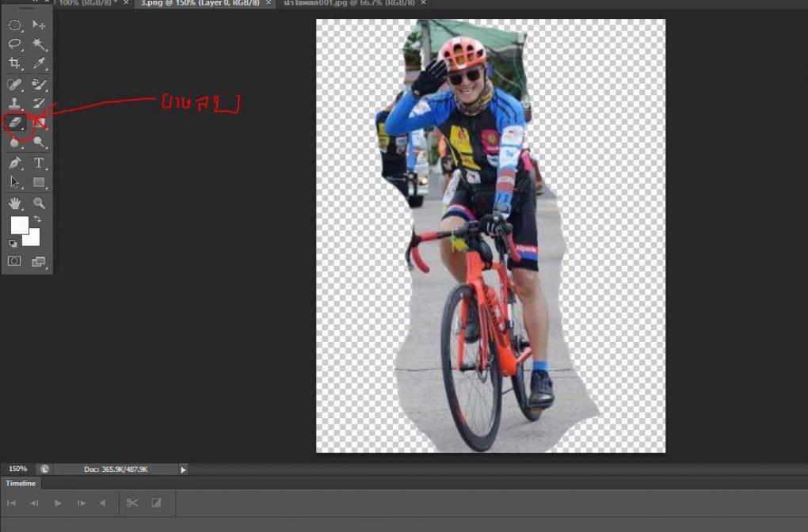Mute audio playback in Timeline

click(102, 503)
